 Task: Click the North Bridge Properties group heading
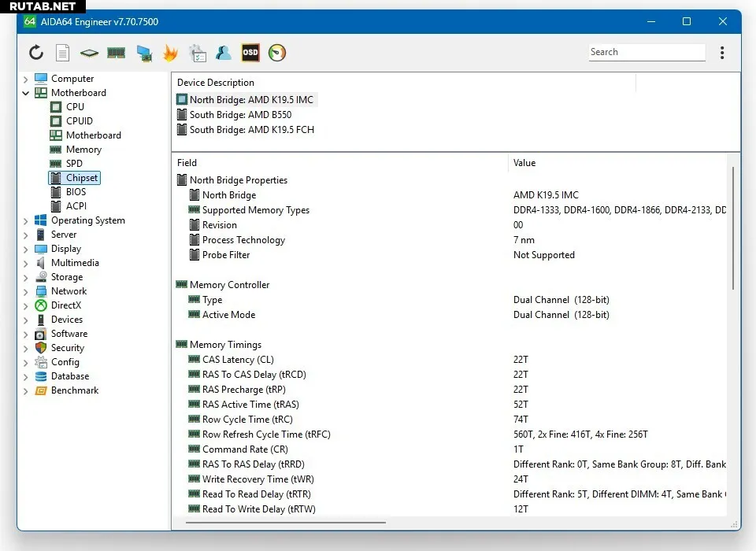point(232,180)
